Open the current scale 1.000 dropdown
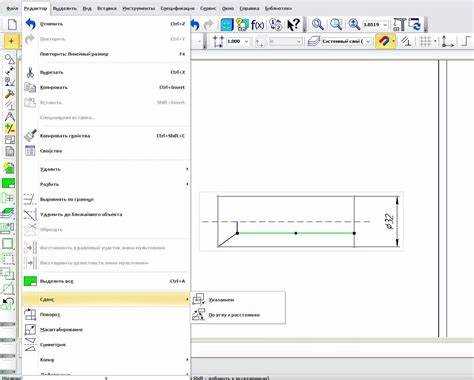 pyautogui.click(x=247, y=42)
